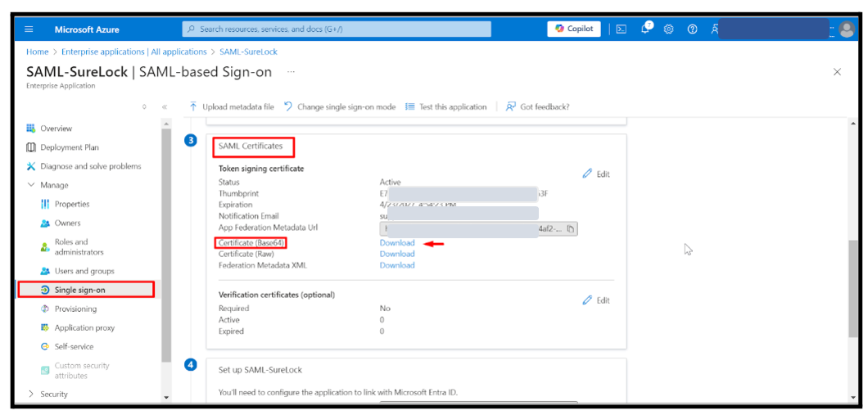Close the SAML-based Sign-on blade

(x=837, y=72)
